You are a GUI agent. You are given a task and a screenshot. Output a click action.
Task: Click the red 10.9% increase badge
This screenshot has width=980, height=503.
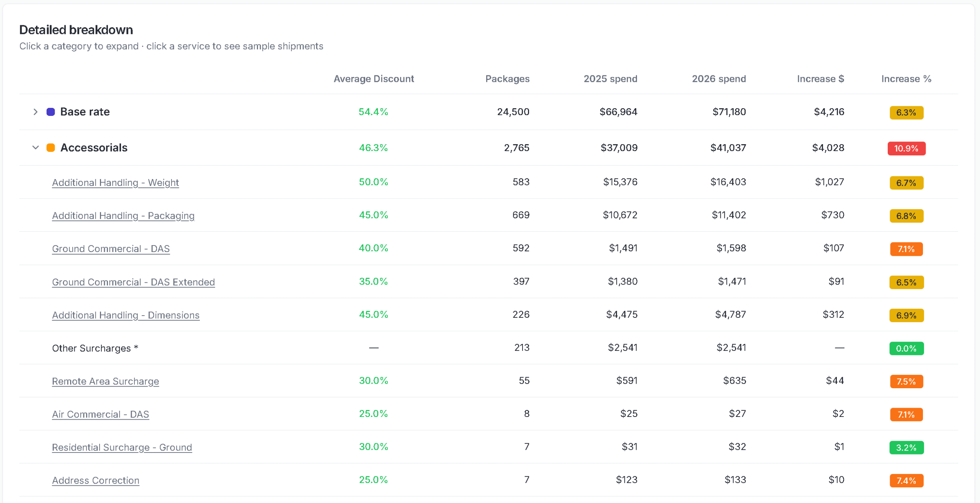(906, 148)
